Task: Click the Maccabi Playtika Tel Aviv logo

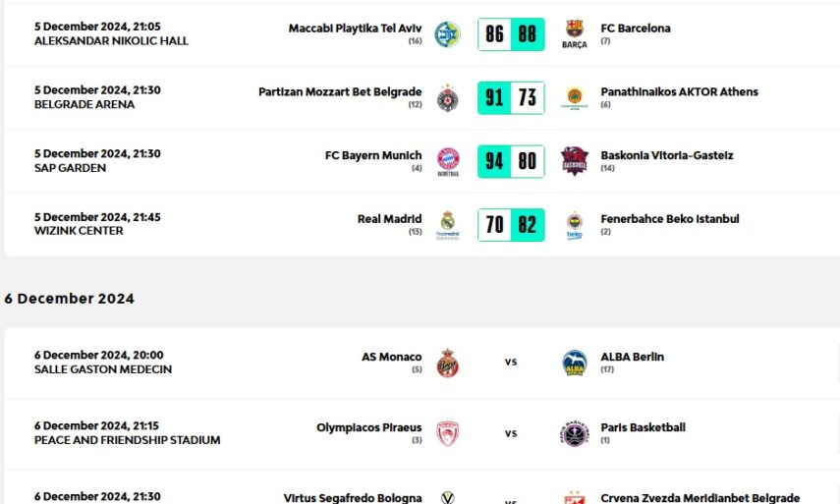Action: coord(447,34)
